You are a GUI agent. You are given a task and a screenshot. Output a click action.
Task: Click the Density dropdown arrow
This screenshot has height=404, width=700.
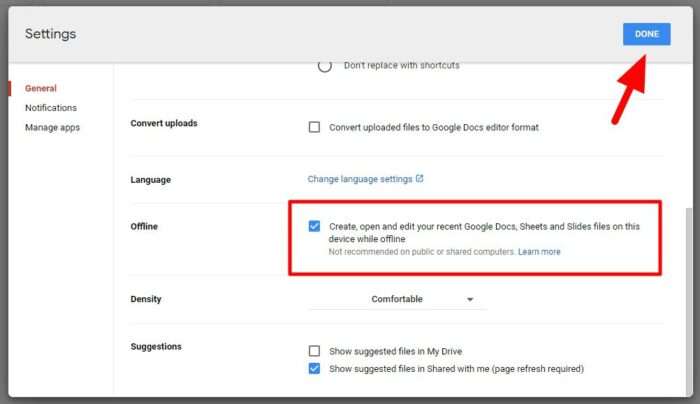[470, 300]
